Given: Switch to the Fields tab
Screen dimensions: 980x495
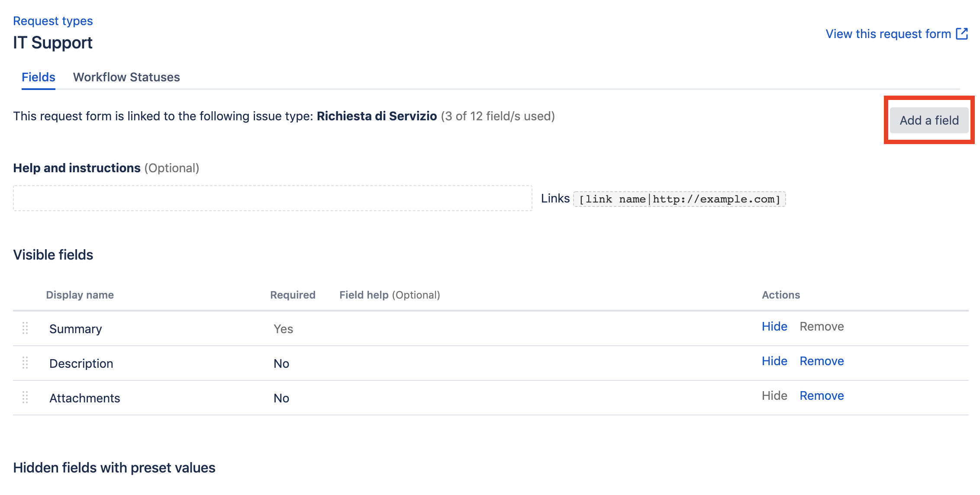Looking at the screenshot, I should 39,77.
